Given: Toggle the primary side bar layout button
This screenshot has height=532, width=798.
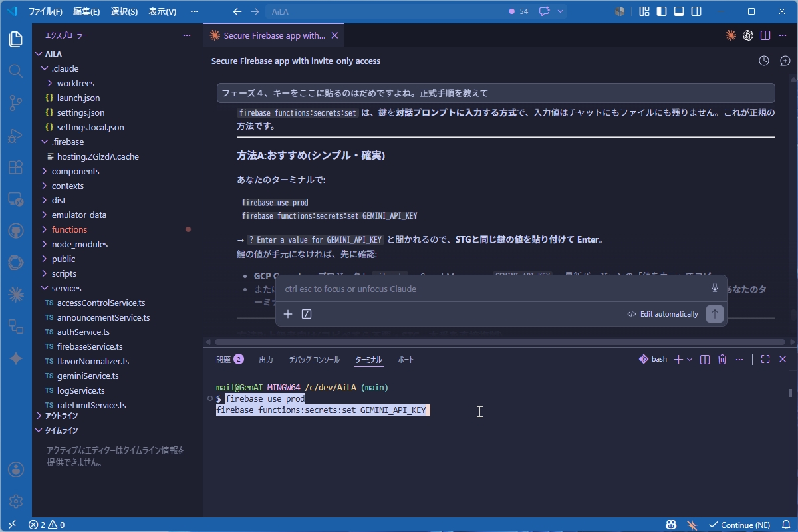Looking at the screenshot, I should pyautogui.click(x=662, y=11).
